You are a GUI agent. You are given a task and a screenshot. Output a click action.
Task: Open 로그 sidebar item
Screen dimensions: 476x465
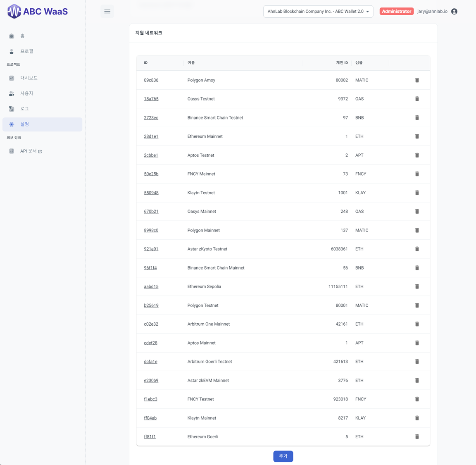[x=42, y=109]
